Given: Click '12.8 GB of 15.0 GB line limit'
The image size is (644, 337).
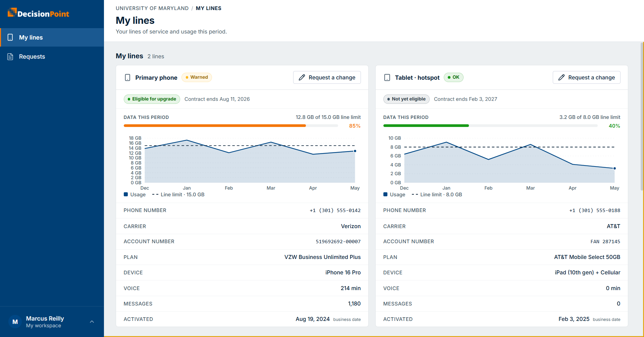Looking at the screenshot, I should click(328, 117).
